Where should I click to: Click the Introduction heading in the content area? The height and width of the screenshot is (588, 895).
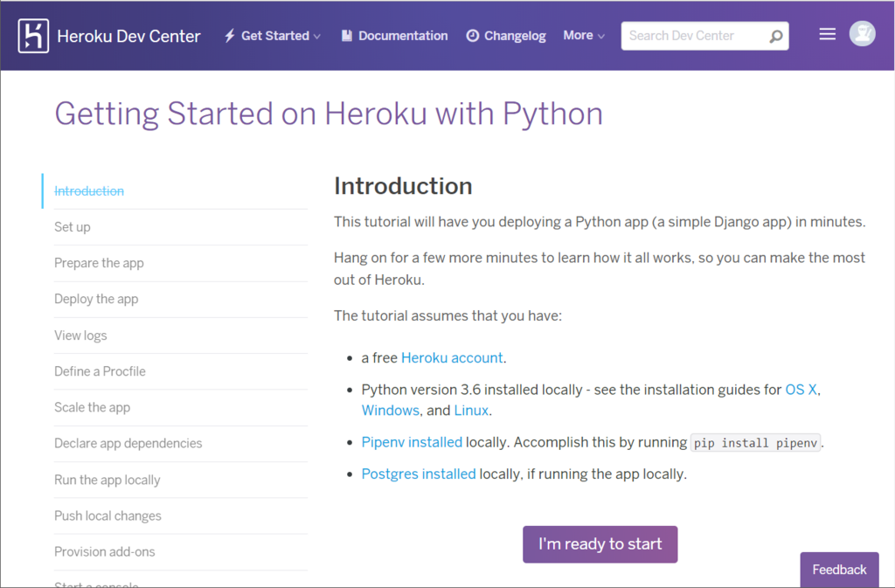click(403, 186)
